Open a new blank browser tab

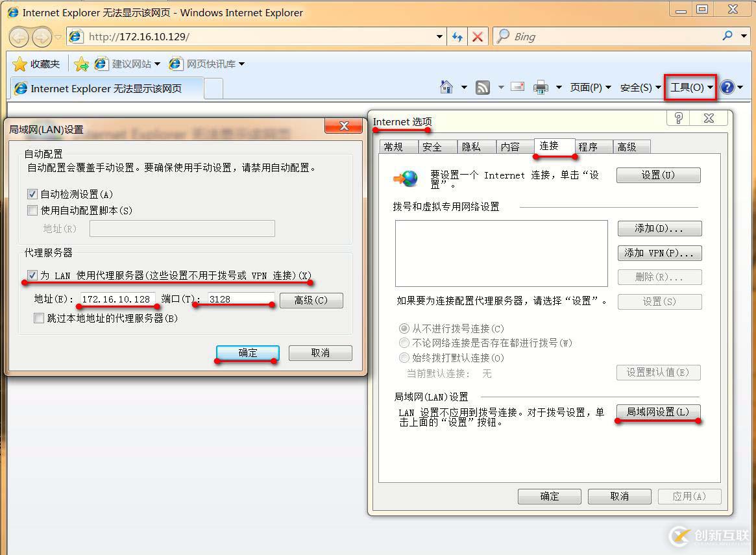[213, 89]
